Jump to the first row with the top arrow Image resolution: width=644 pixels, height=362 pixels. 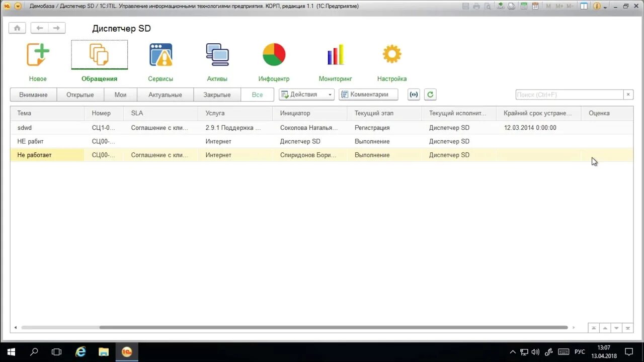pyautogui.click(x=594, y=328)
